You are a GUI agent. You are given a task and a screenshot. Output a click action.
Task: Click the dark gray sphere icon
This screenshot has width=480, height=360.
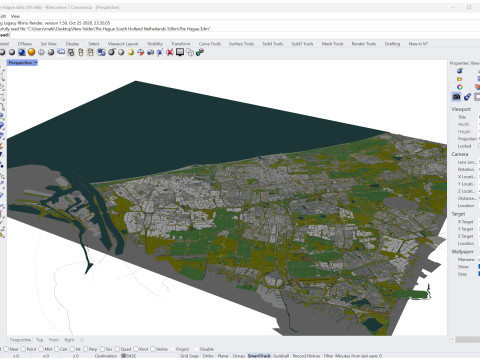point(111,52)
